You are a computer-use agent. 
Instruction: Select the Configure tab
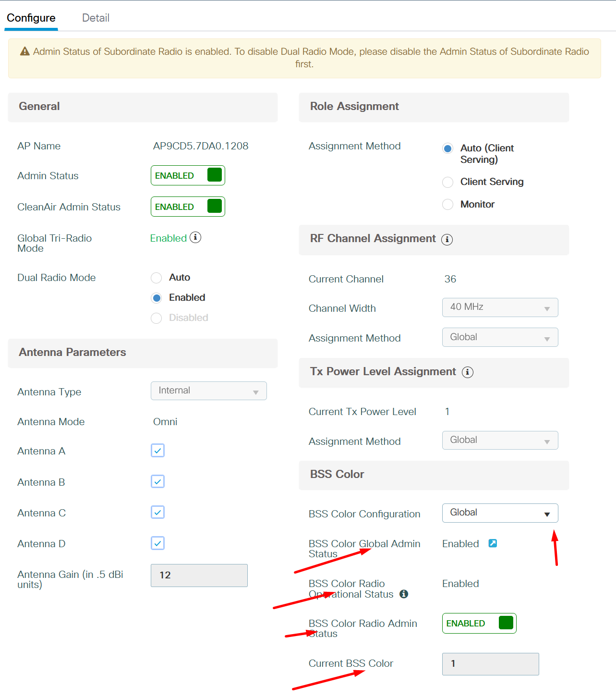(31, 17)
